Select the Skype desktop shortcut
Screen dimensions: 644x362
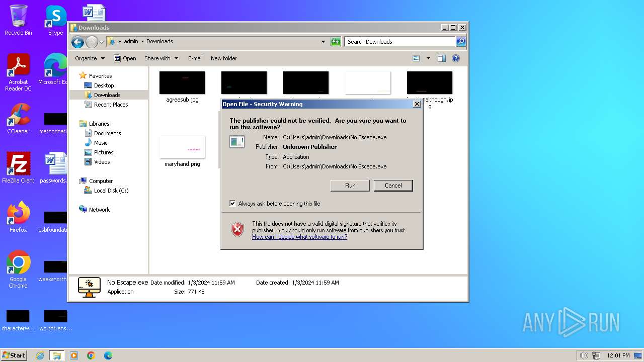55,20
